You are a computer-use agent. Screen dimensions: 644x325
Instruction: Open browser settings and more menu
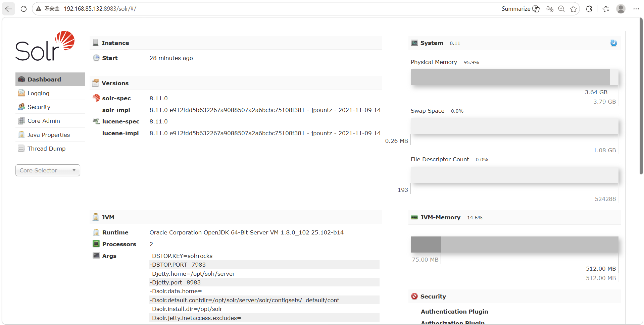(636, 9)
